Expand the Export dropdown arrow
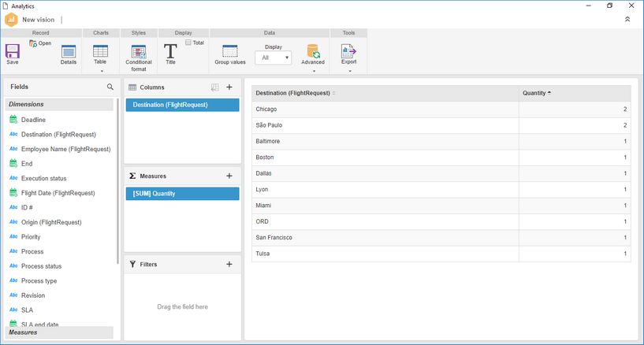The height and width of the screenshot is (345, 644). [x=350, y=71]
